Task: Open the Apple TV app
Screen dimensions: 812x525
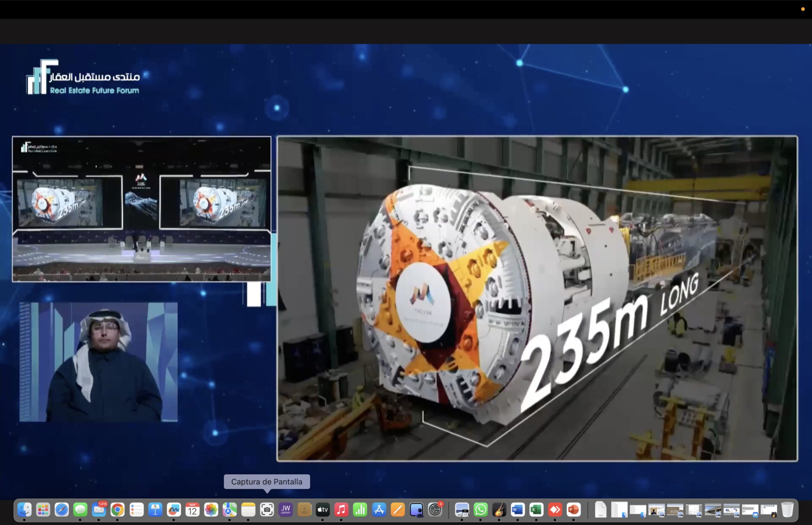Action: point(323,510)
